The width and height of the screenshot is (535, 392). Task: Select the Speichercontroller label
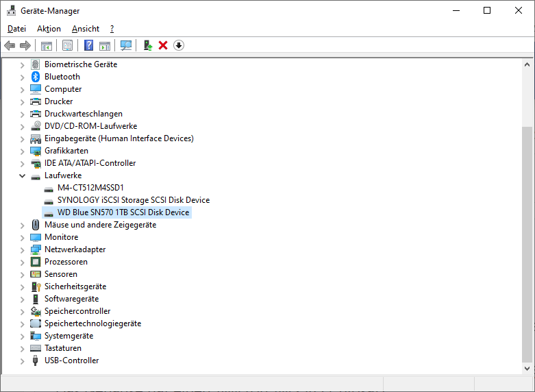click(x=77, y=311)
